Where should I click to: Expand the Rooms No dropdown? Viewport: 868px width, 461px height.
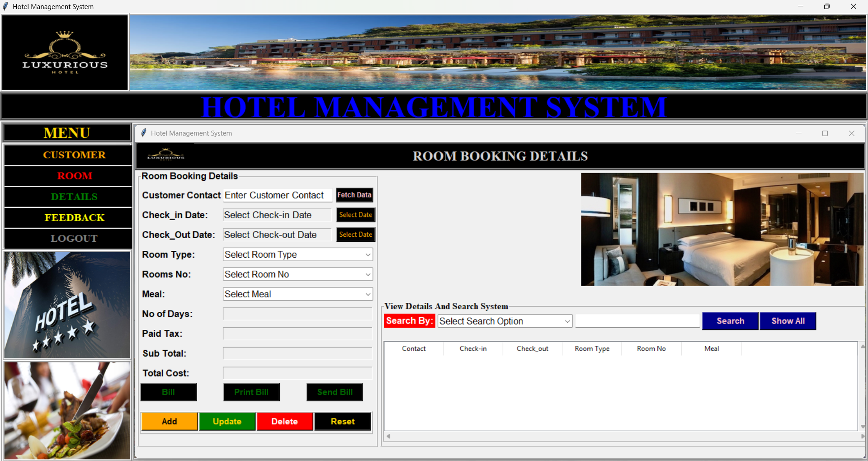[297, 274]
